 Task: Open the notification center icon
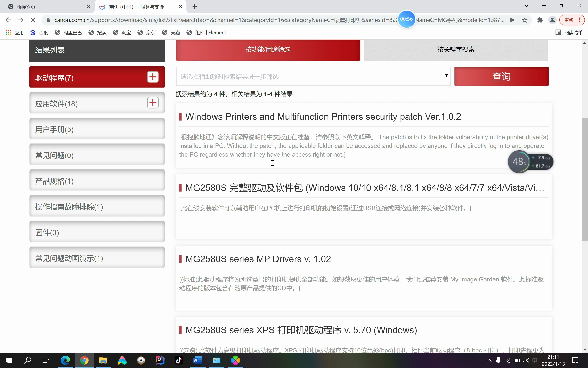pyautogui.click(x=575, y=361)
